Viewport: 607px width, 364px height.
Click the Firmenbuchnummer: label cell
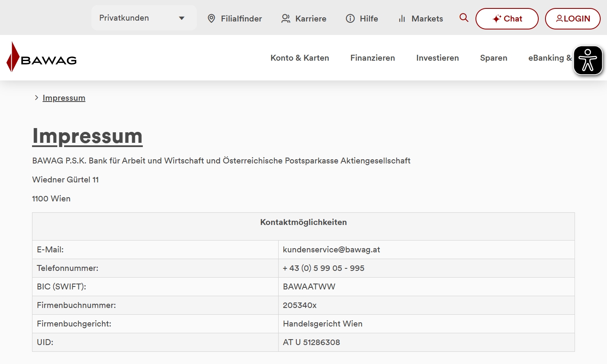(156, 305)
